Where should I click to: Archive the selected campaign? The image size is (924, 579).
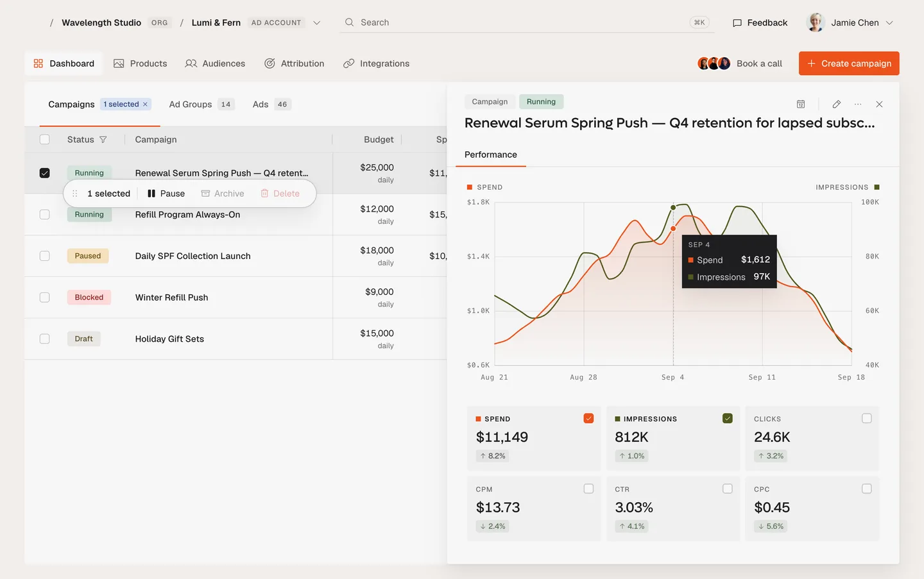click(x=223, y=194)
